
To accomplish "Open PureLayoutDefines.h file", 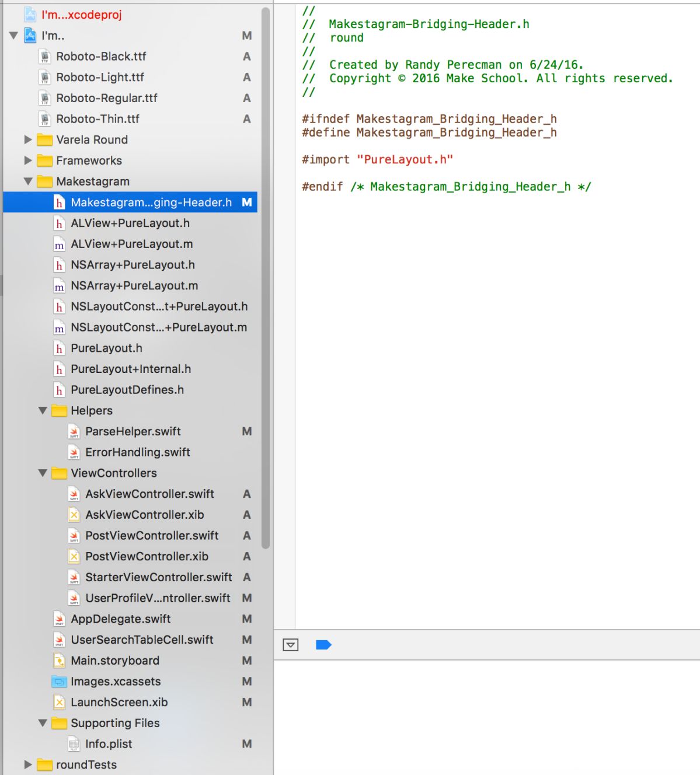I will click(x=127, y=390).
